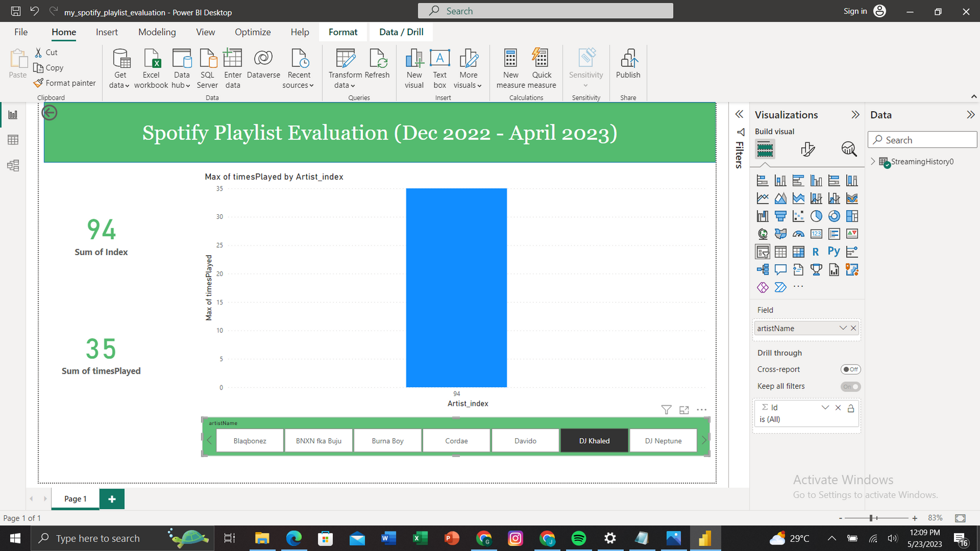Expand StreamingHistory0 table in Data pane
Viewport: 980px width, 551px height.
coord(873,162)
